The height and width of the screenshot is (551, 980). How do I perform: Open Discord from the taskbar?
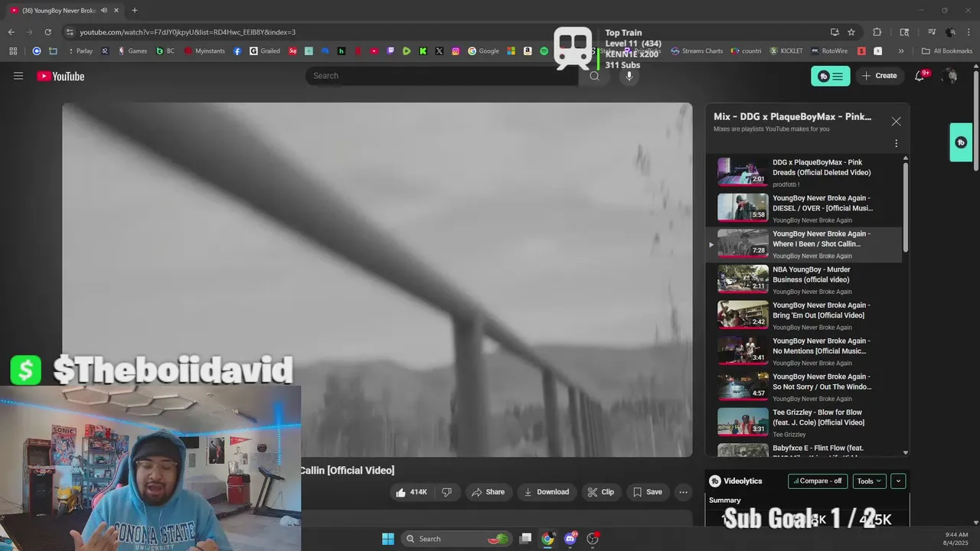click(570, 539)
